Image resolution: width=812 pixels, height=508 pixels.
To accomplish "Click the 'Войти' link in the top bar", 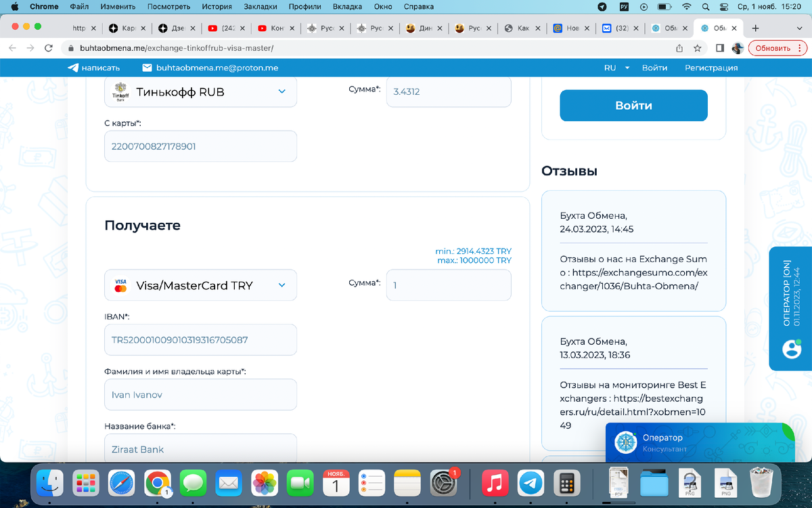I will (x=654, y=68).
